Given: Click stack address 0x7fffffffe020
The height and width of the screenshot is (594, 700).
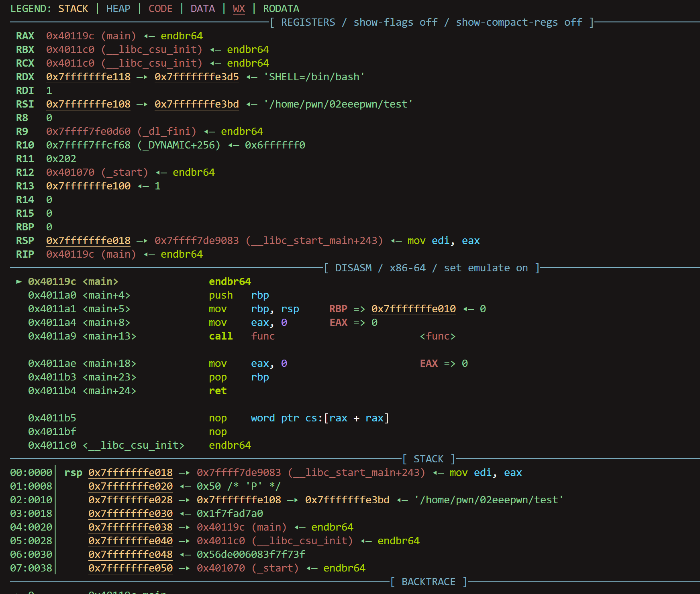Looking at the screenshot, I should (131, 486).
